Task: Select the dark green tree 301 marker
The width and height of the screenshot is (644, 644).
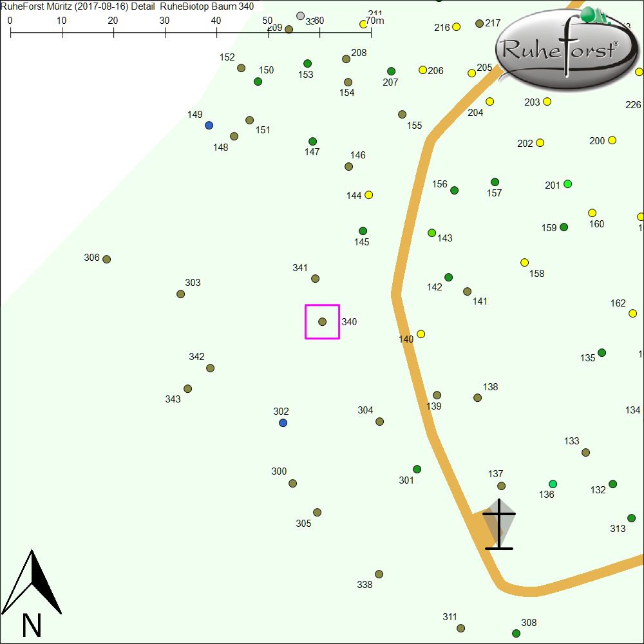Action: [417, 469]
